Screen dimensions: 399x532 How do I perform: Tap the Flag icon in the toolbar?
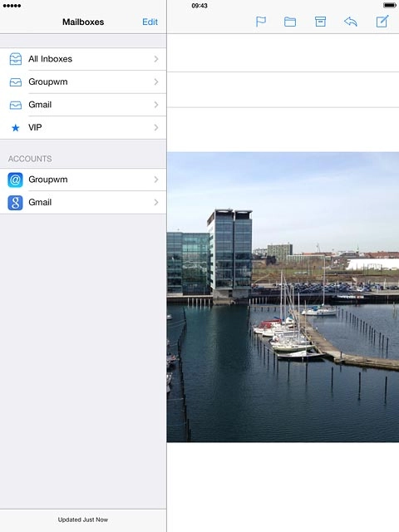[260, 22]
